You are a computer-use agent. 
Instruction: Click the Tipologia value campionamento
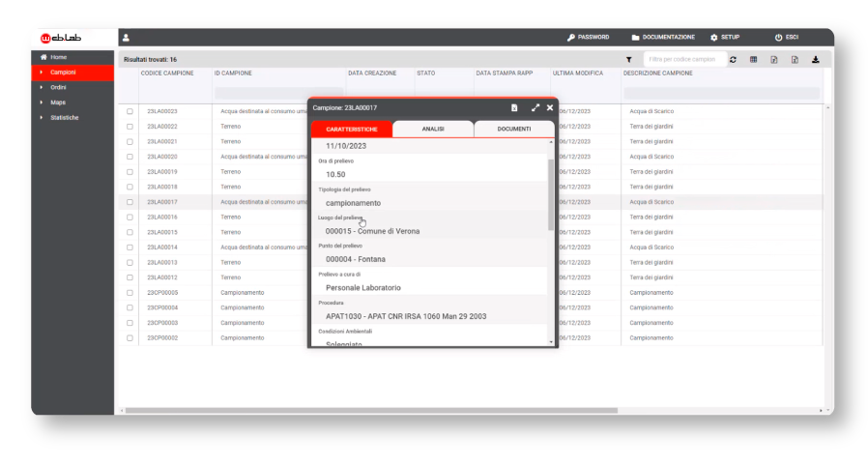coord(353,203)
